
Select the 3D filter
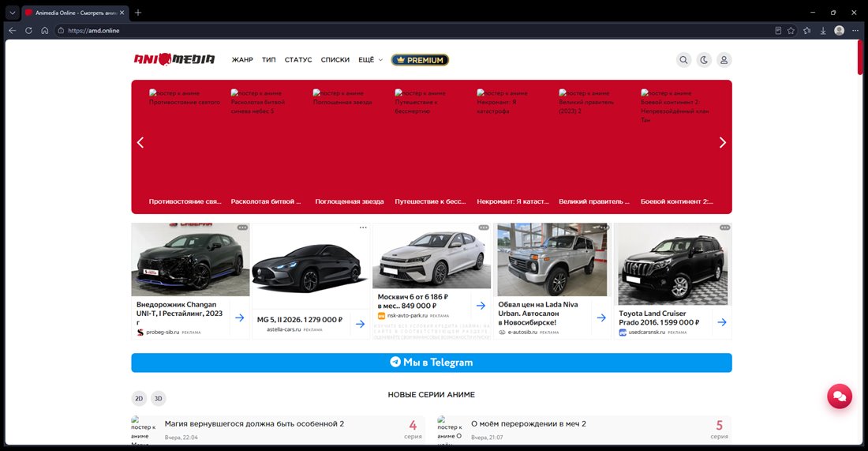click(x=159, y=398)
